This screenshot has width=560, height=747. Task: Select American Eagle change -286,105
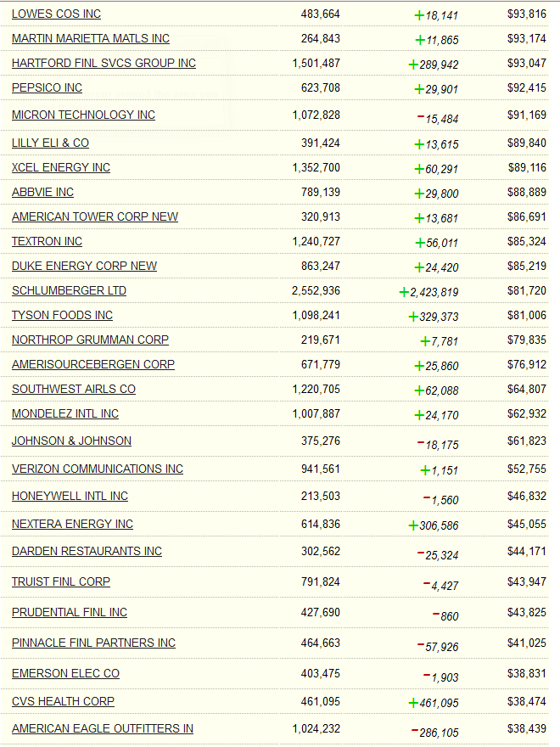pyautogui.click(x=434, y=733)
